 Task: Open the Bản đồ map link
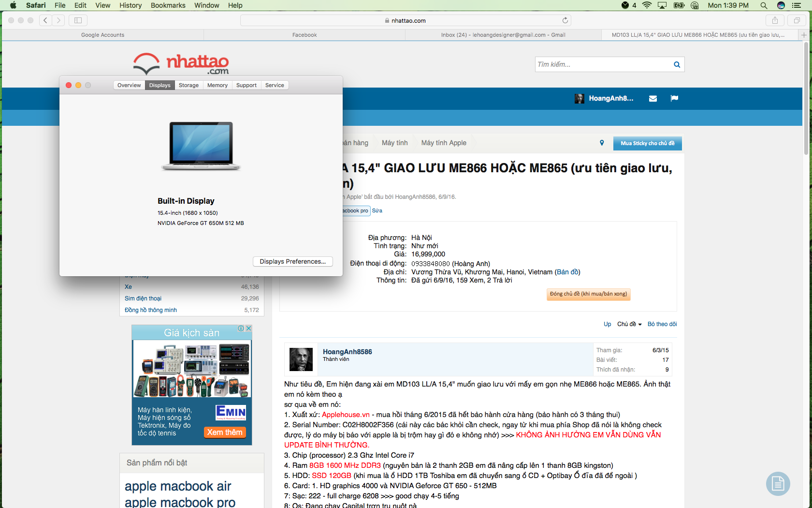tap(567, 272)
